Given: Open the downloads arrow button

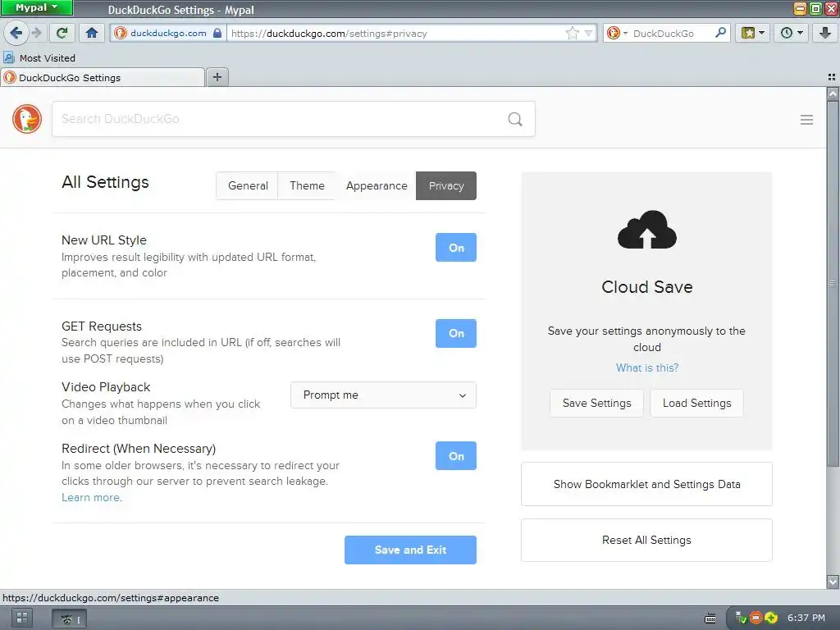Looking at the screenshot, I should coord(824,33).
